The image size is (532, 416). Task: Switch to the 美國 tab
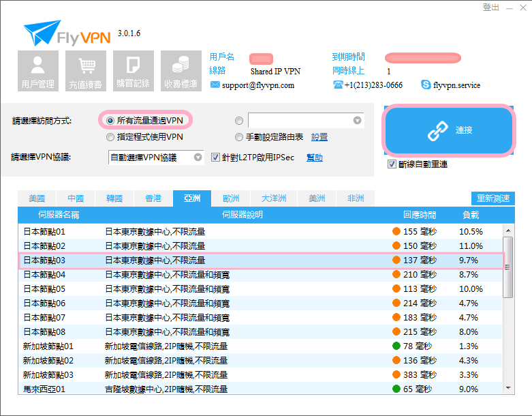pos(37,198)
